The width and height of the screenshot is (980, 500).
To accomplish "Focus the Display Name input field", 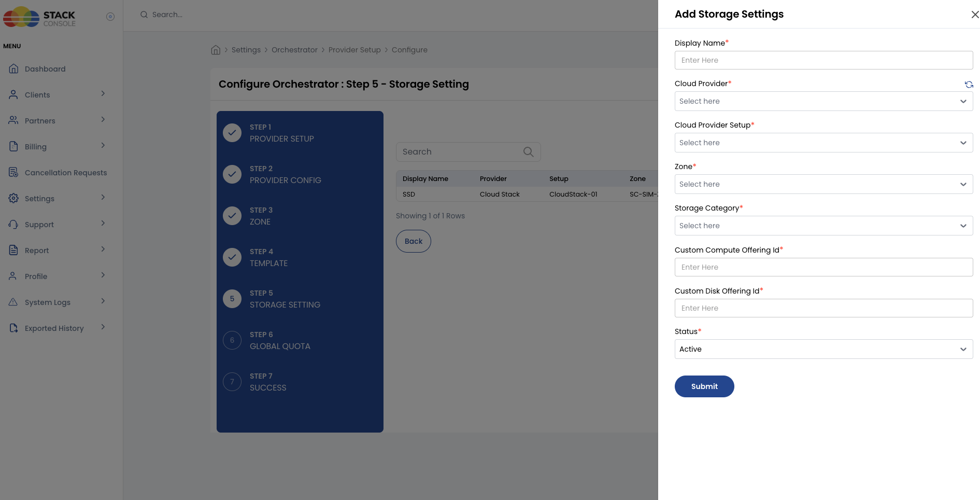I will coord(823,60).
